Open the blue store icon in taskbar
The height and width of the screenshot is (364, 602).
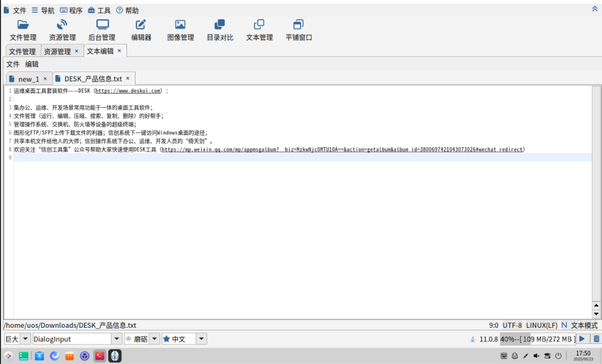coord(39,356)
